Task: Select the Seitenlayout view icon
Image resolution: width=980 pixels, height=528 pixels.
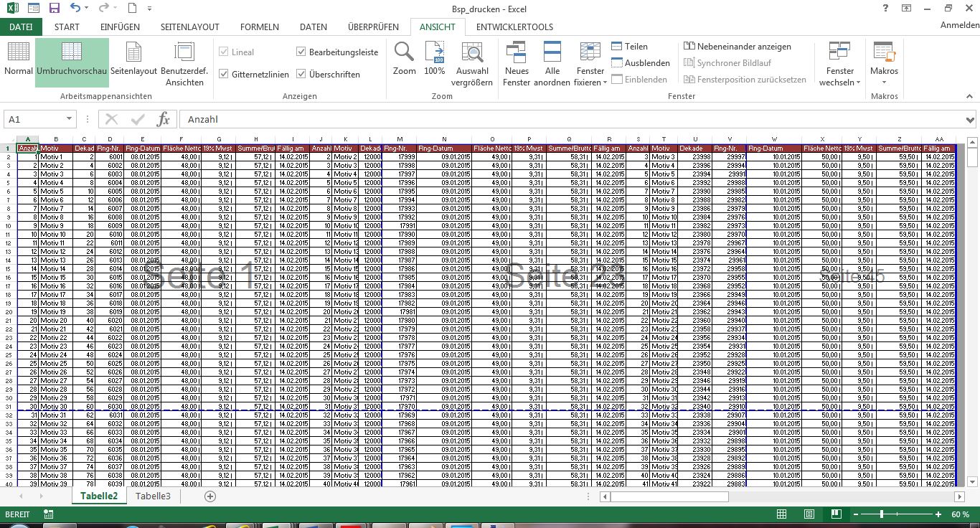Action: point(133,53)
